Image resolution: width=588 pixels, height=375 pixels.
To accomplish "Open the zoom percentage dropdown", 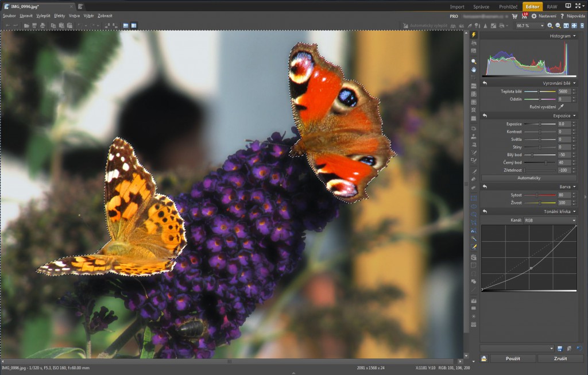I will [x=541, y=26].
